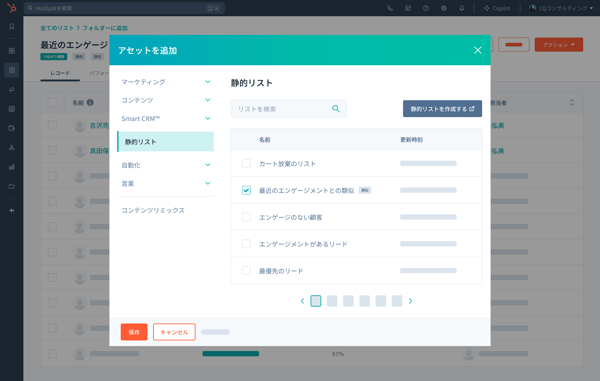Switch to the レコード tab
Image resolution: width=600 pixels, height=381 pixels.
(60, 73)
